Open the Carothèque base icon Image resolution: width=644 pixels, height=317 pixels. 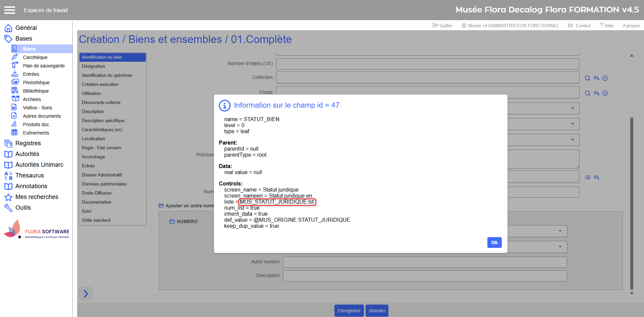pyautogui.click(x=15, y=57)
